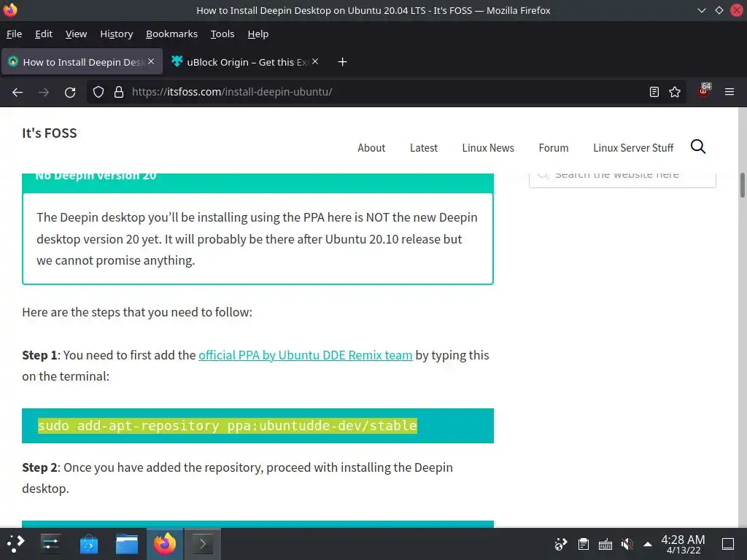
Task: Open Dolphin file manager from taskbar
Action: coord(127,543)
